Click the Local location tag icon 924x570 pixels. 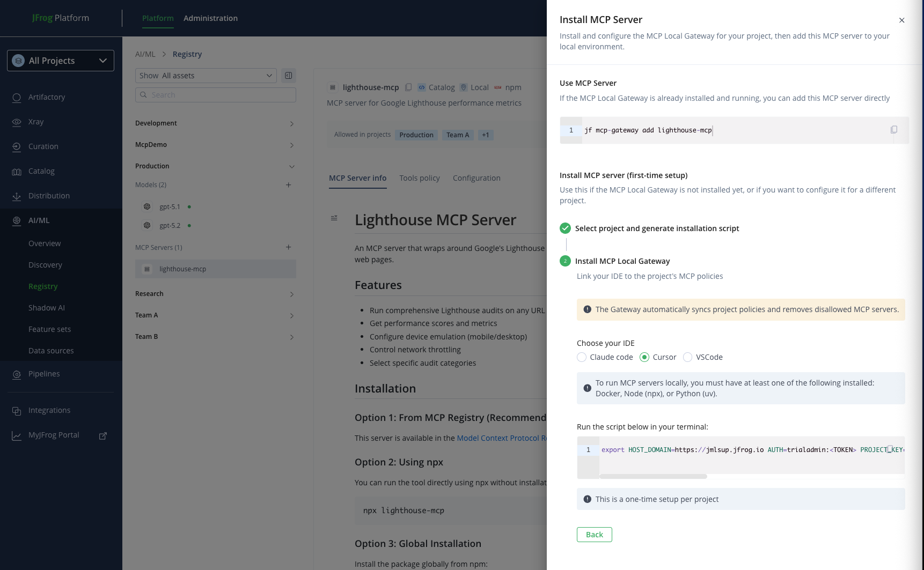[464, 87]
